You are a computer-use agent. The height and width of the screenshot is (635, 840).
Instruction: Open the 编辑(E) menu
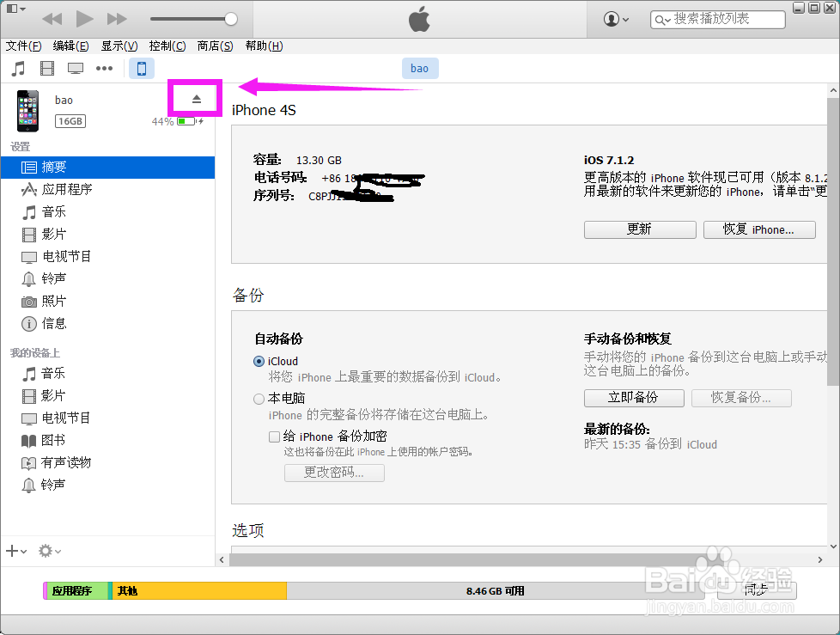coord(70,46)
